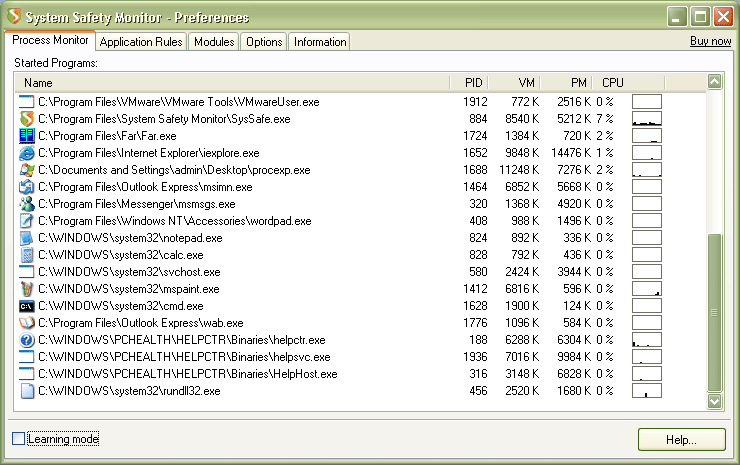Click the procexp.exe icon
The height and width of the screenshot is (465, 740).
click(26, 169)
